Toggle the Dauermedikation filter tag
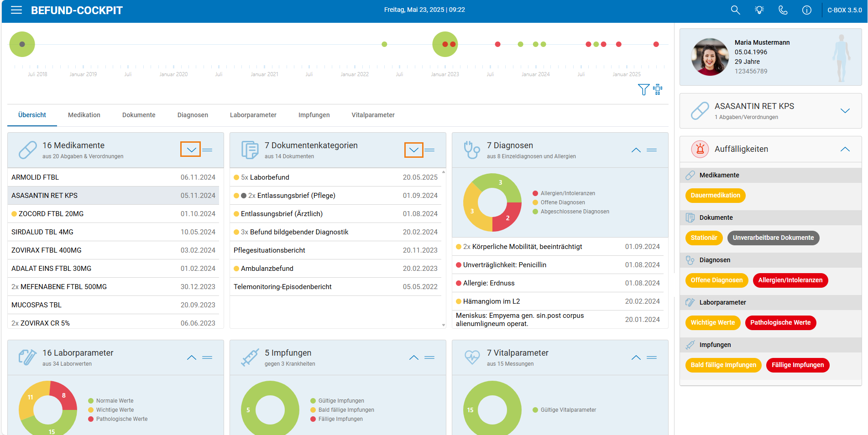The image size is (868, 435). [x=715, y=195]
